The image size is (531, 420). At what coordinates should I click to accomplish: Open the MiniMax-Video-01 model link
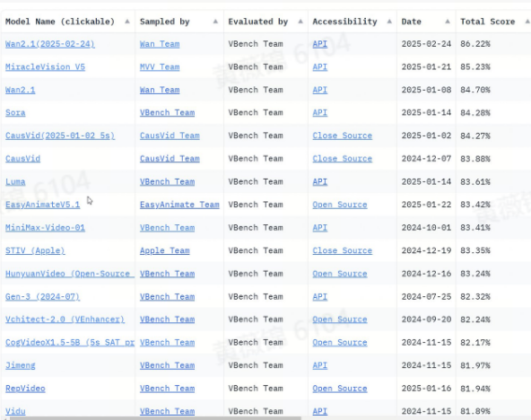45,228
